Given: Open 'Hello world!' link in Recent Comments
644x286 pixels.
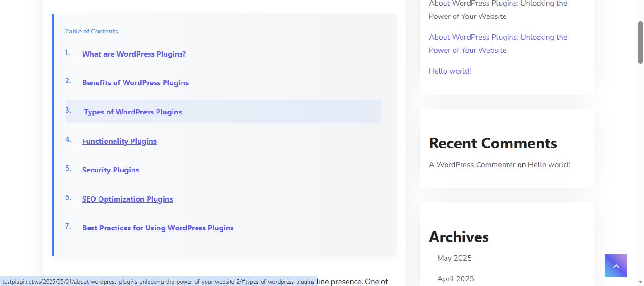Looking at the screenshot, I should click(549, 164).
